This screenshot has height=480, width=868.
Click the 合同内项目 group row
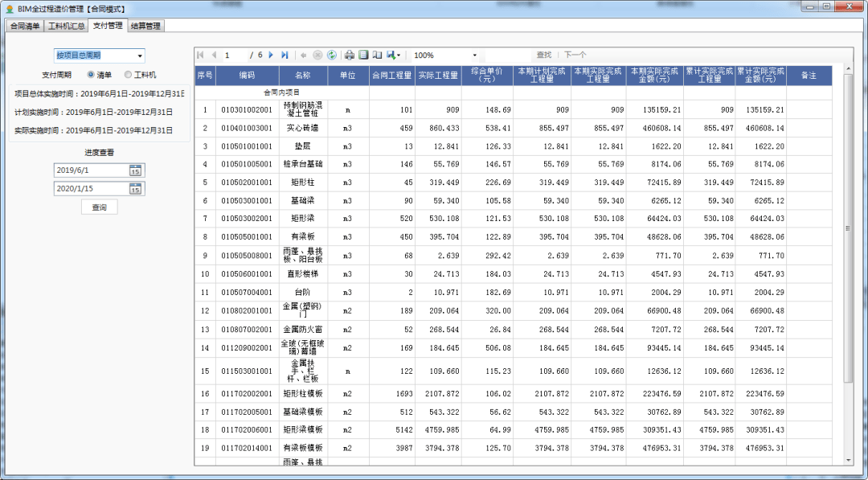pos(282,92)
